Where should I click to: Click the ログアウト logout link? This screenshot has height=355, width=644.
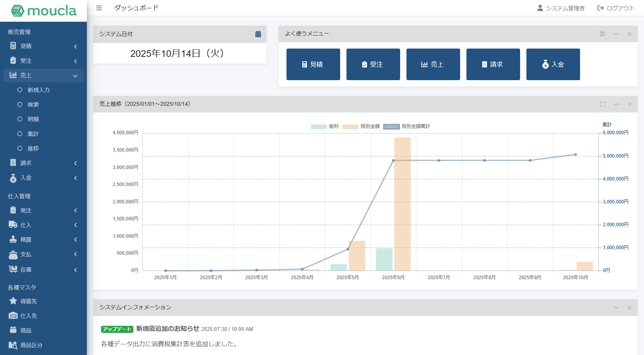tap(616, 8)
